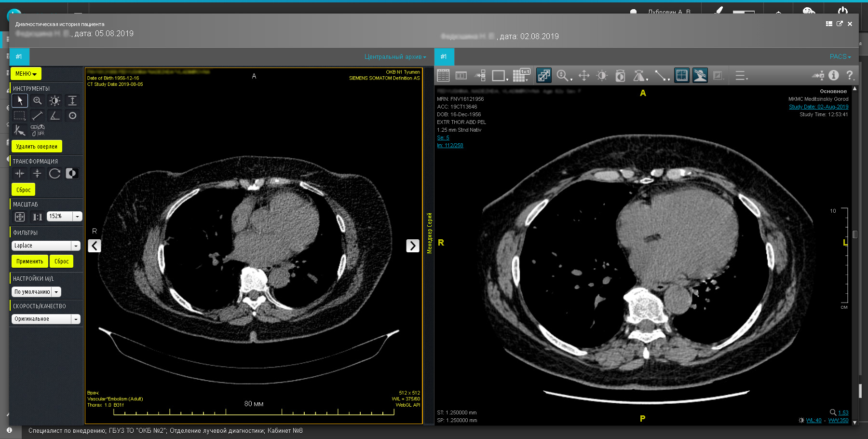Image resolution: width=868 pixels, height=439 pixels.
Task: Toggle the patient anonymization overlay button
Action: (x=700, y=76)
